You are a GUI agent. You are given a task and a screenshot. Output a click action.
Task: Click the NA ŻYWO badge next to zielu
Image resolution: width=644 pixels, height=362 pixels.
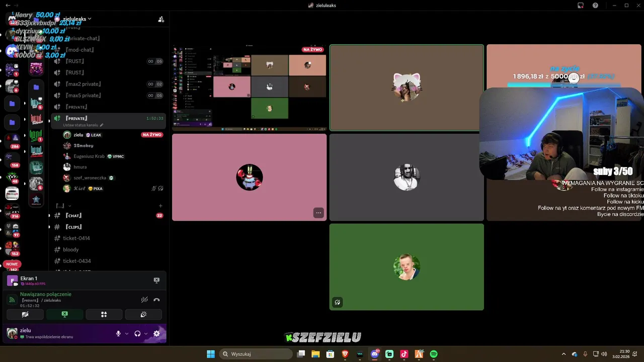click(152, 135)
